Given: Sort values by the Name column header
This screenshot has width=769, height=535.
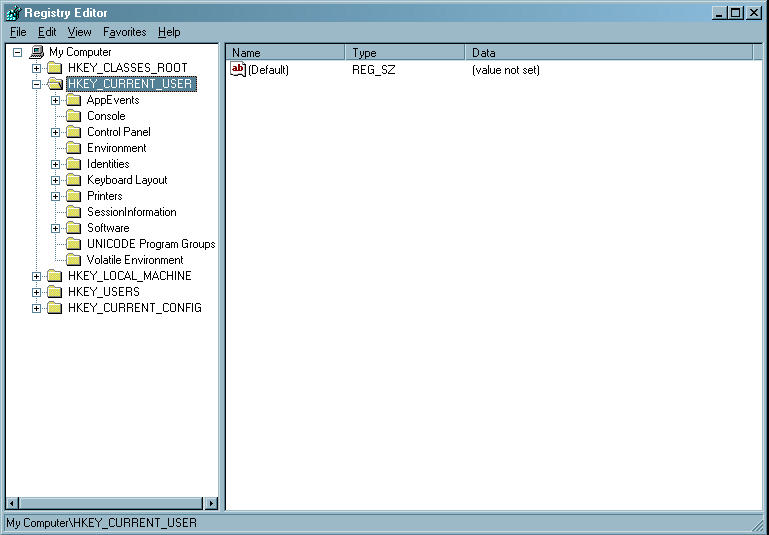Looking at the screenshot, I should tap(285, 52).
